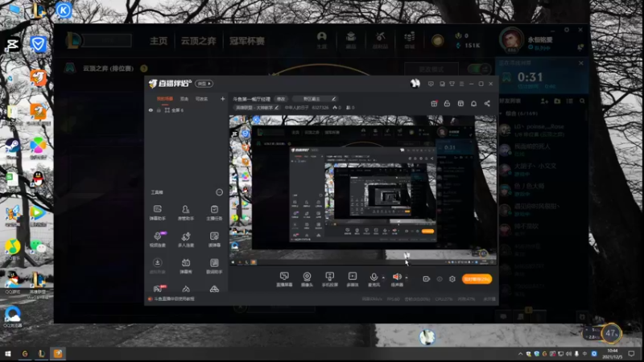Open 斗鱼直播伴侣使用教程 tutorial link

tap(174, 298)
